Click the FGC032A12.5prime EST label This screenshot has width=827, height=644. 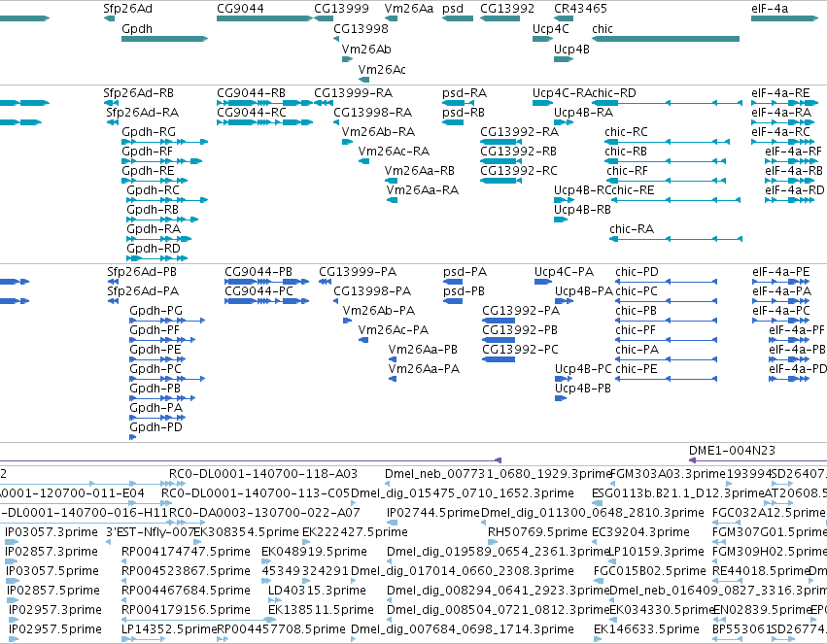[x=768, y=513]
